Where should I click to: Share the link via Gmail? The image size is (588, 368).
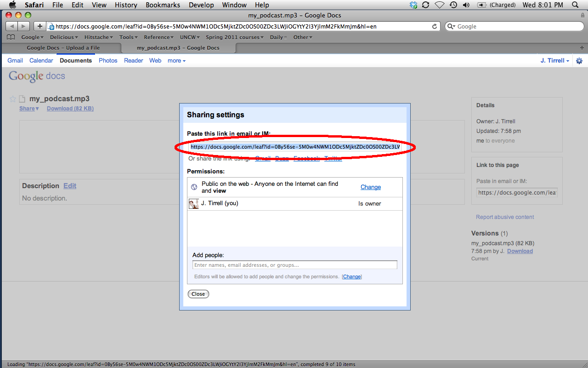coord(263,159)
